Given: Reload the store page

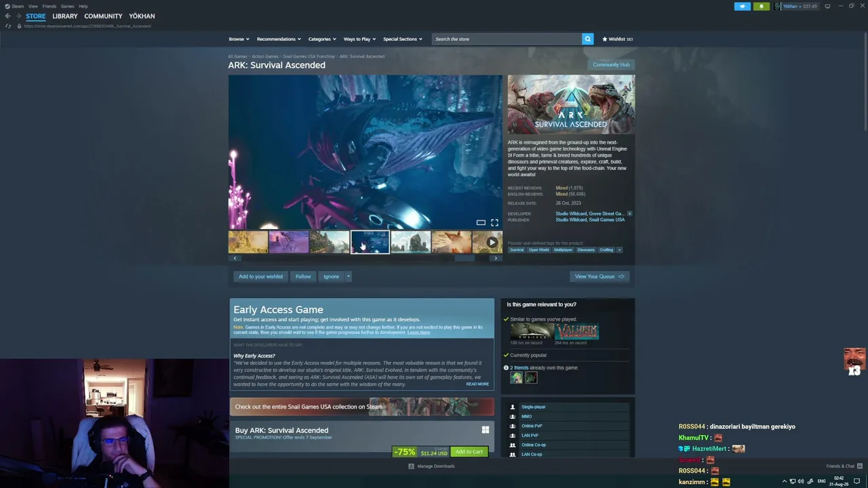Looking at the screenshot, I should pyautogui.click(x=8, y=26).
